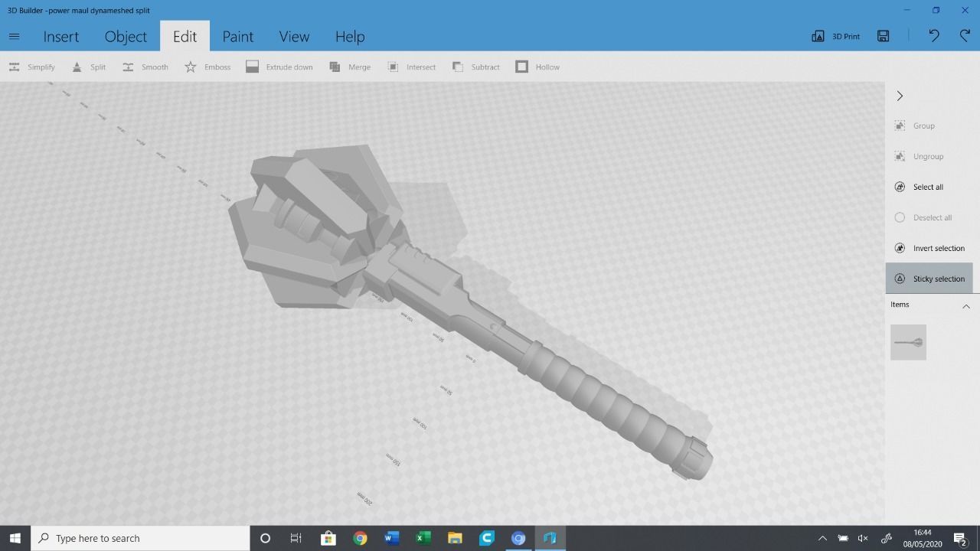Choose the Split tool
Image resolution: width=980 pixels, height=551 pixels.
click(x=89, y=67)
